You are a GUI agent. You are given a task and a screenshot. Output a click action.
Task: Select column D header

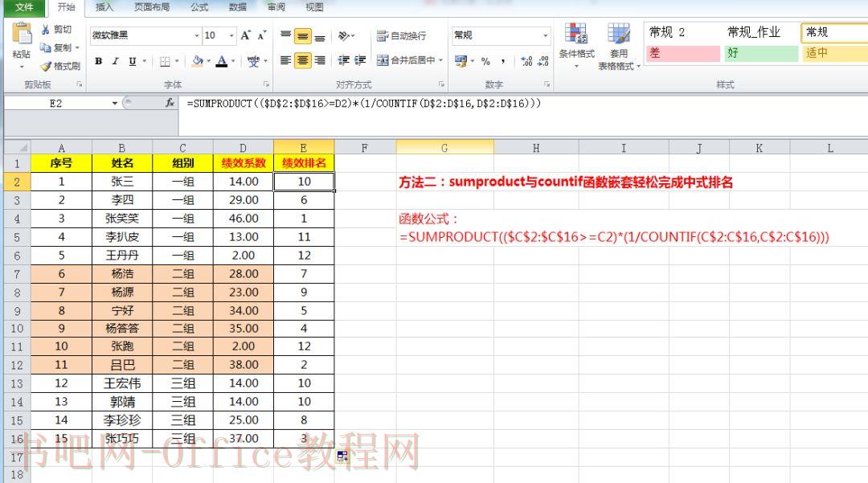pyautogui.click(x=243, y=148)
